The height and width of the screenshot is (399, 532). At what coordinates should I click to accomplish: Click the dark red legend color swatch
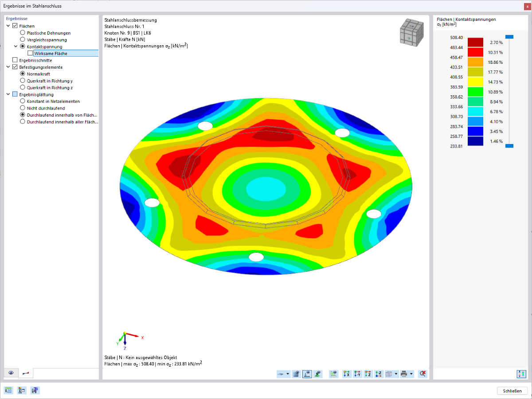(x=475, y=42)
